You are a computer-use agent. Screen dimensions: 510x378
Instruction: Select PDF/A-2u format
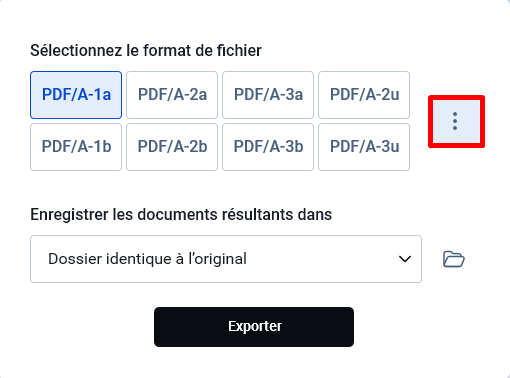click(364, 95)
